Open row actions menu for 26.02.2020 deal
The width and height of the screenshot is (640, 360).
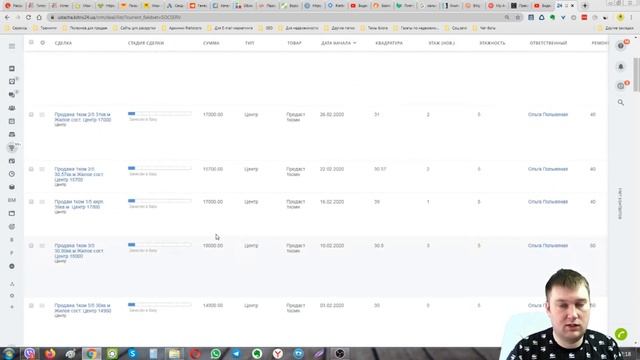[x=42, y=115]
